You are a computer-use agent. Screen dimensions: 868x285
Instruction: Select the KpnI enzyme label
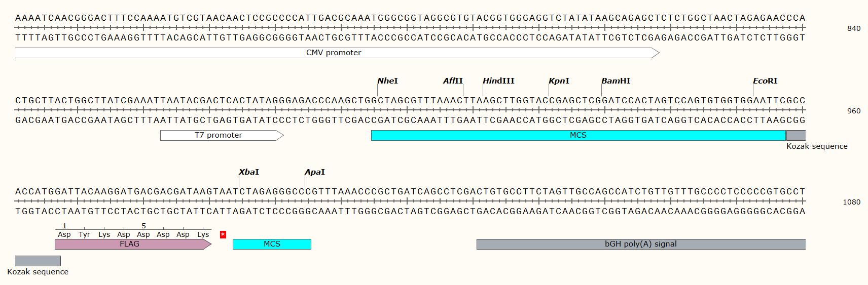point(559,81)
